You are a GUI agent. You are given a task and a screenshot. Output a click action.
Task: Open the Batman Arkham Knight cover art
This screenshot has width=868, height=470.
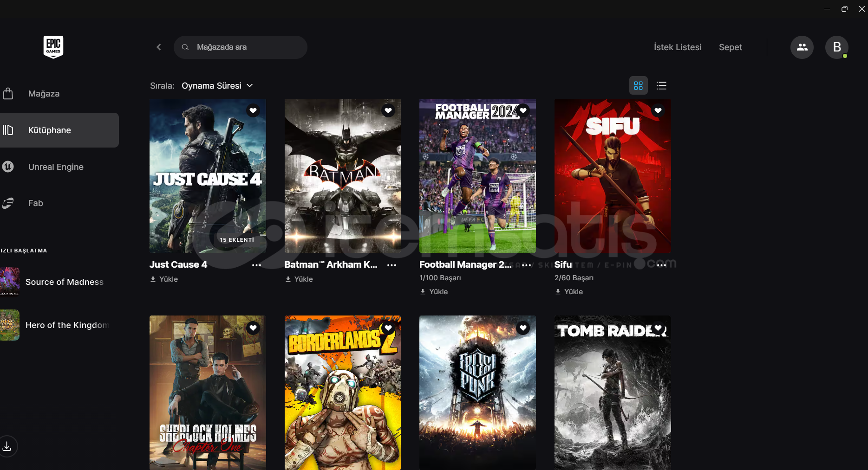pos(343,176)
